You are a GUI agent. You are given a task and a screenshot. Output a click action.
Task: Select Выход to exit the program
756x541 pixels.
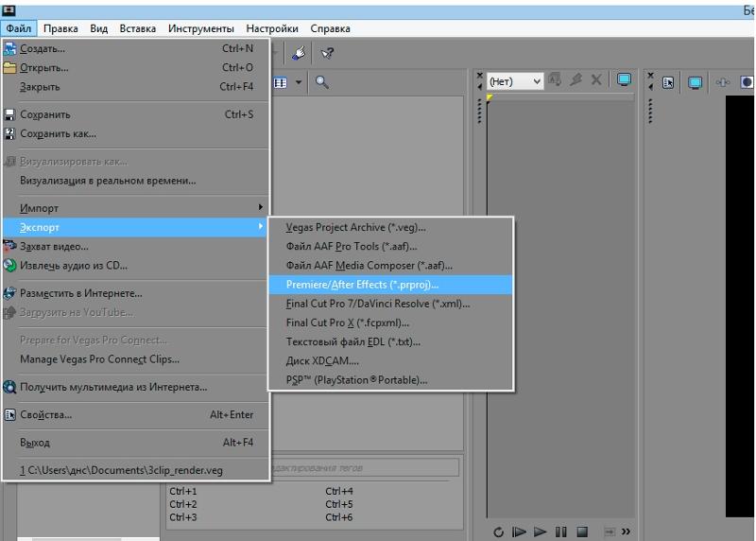pyautogui.click(x=135, y=442)
